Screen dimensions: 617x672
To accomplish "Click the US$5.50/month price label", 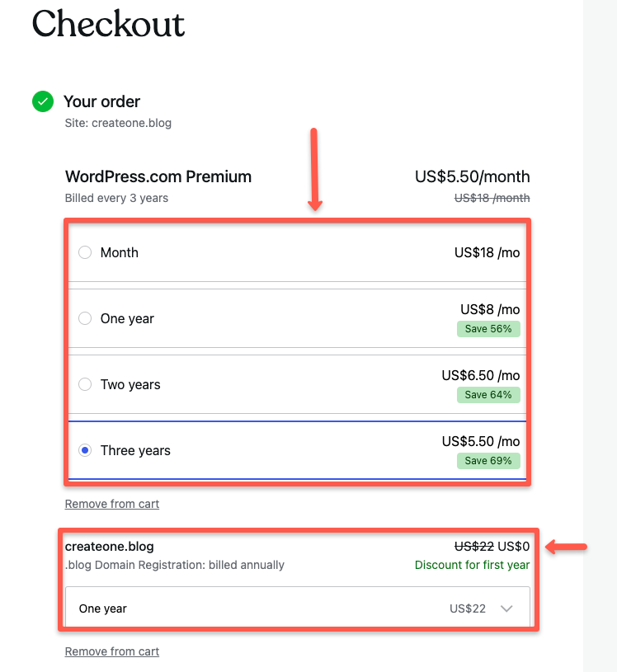I will coord(472,176).
